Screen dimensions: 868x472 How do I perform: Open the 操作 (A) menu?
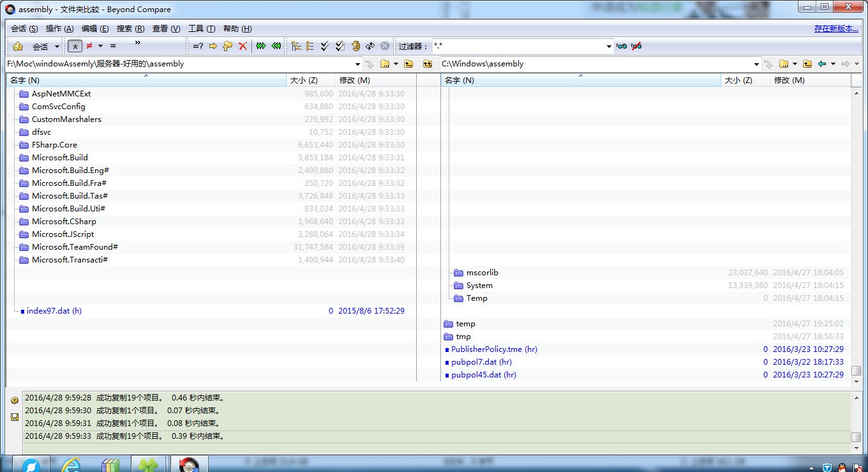60,29
